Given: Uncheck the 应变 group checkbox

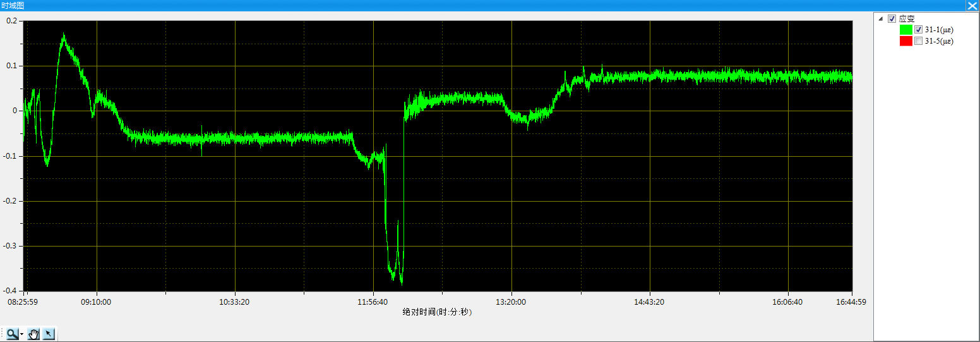Looking at the screenshot, I should pyautogui.click(x=892, y=19).
